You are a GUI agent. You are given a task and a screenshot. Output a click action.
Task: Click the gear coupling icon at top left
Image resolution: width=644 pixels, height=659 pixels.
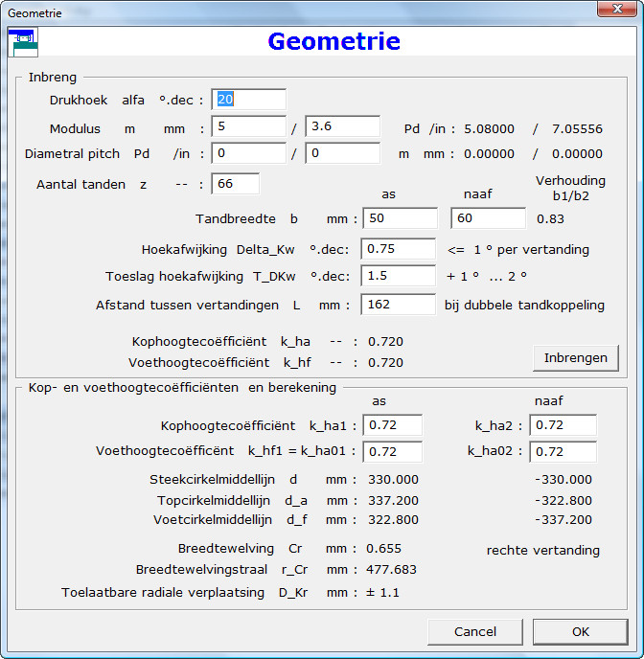tap(23, 42)
